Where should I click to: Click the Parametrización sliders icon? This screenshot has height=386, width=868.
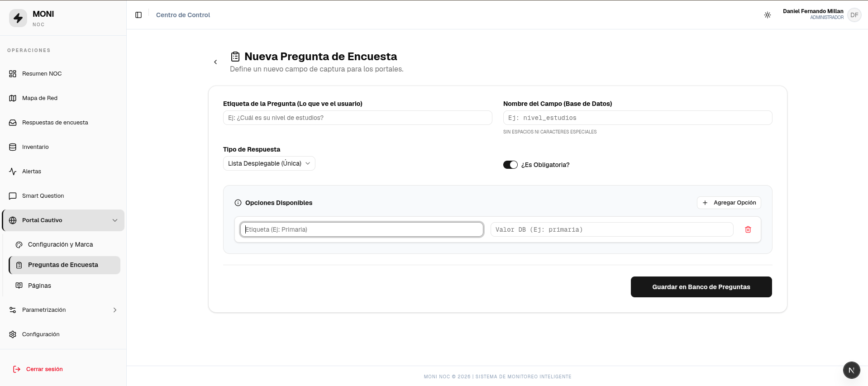[x=13, y=310]
